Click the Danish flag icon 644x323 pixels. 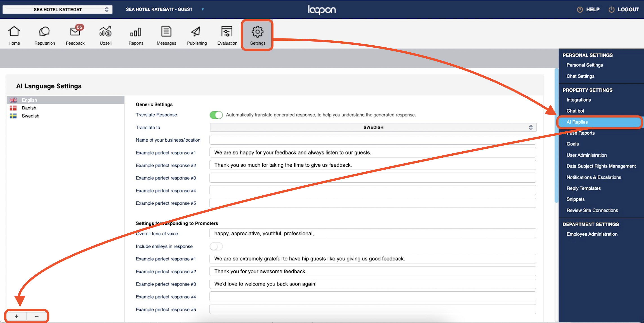point(13,108)
